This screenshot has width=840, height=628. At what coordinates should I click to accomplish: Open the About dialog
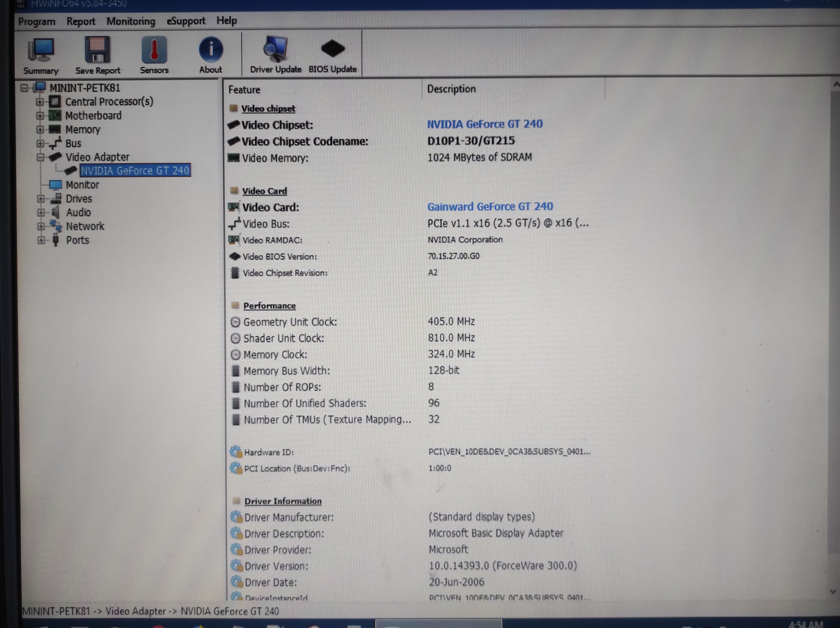coord(210,52)
